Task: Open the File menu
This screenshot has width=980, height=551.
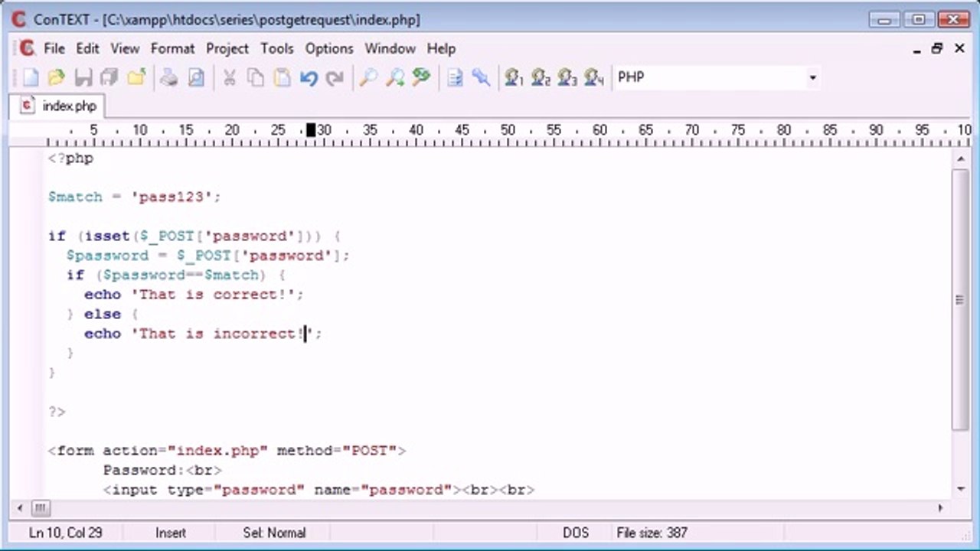Action: click(54, 48)
